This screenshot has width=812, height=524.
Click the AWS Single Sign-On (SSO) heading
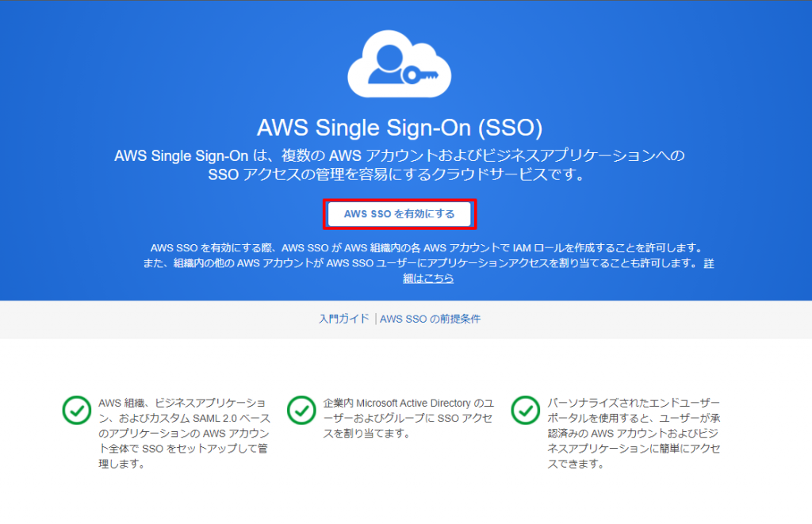coord(400,128)
